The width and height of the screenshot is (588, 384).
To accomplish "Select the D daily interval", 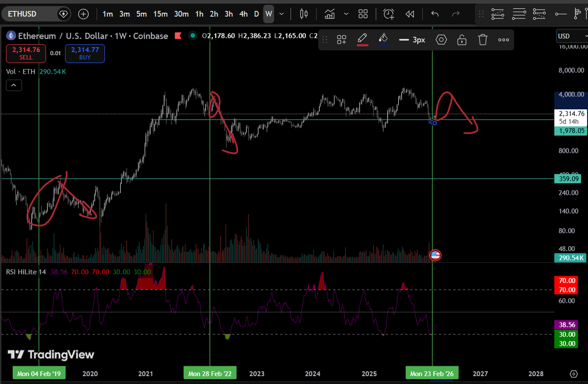I will pyautogui.click(x=256, y=14).
